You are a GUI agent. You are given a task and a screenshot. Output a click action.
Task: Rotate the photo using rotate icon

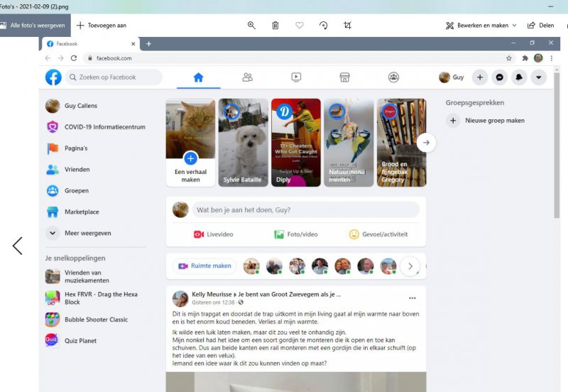(x=324, y=26)
